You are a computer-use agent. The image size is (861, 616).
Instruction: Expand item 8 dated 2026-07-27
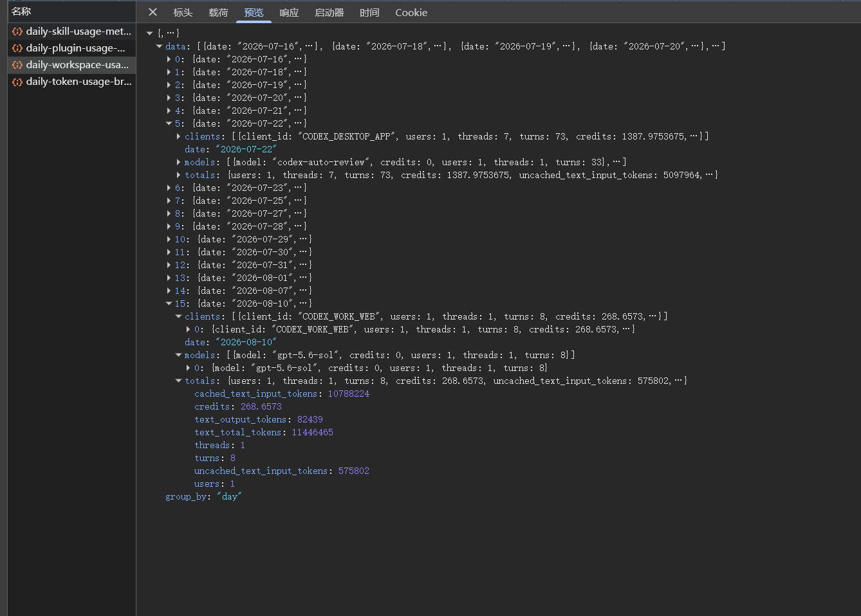[169, 213]
